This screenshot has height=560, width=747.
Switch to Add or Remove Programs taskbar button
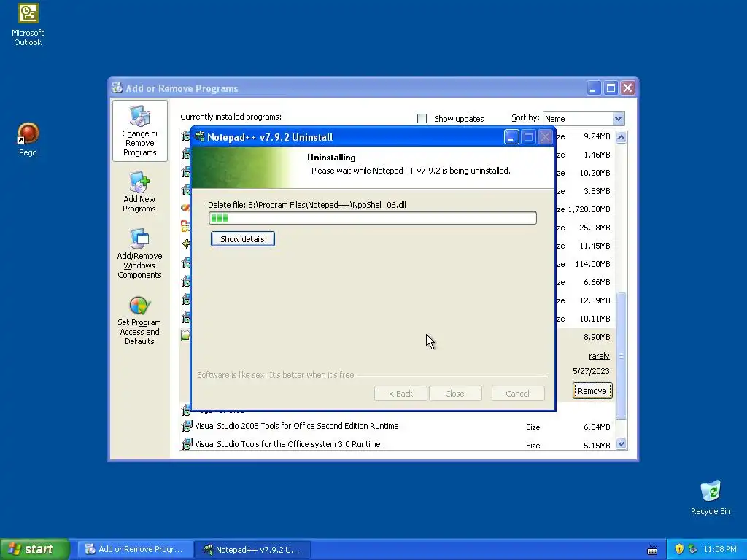point(135,550)
